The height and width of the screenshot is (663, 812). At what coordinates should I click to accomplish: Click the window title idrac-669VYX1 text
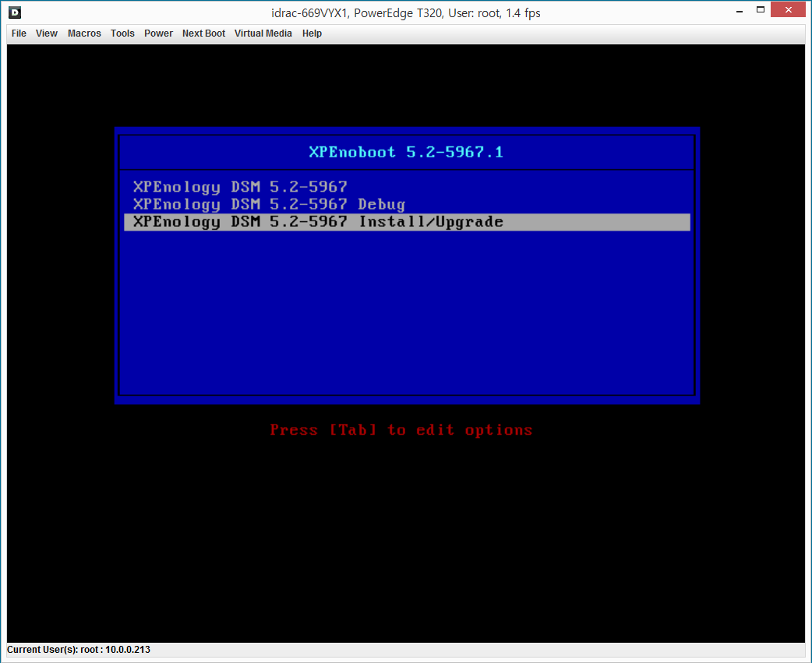coord(405,13)
